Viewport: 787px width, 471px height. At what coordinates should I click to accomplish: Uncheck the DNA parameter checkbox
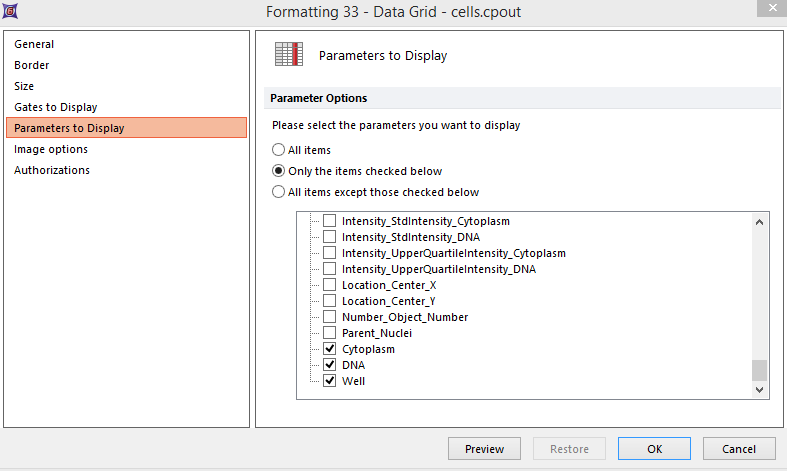pyautogui.click(x=329, y=365)
